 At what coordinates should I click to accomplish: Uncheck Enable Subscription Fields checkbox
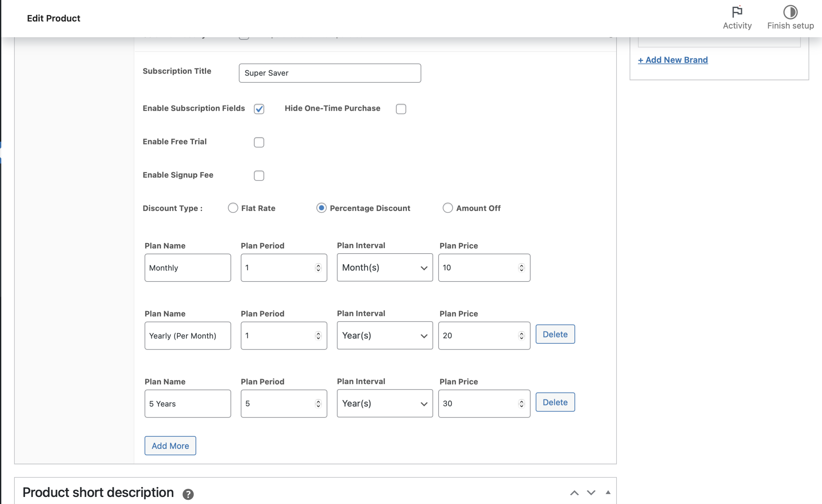coord(259,109)
